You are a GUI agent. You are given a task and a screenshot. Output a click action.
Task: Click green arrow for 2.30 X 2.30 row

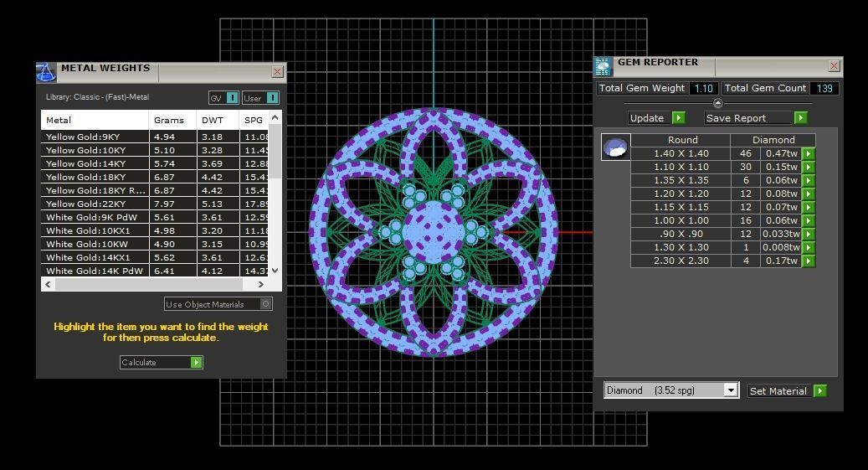click(x=809, y=261)
